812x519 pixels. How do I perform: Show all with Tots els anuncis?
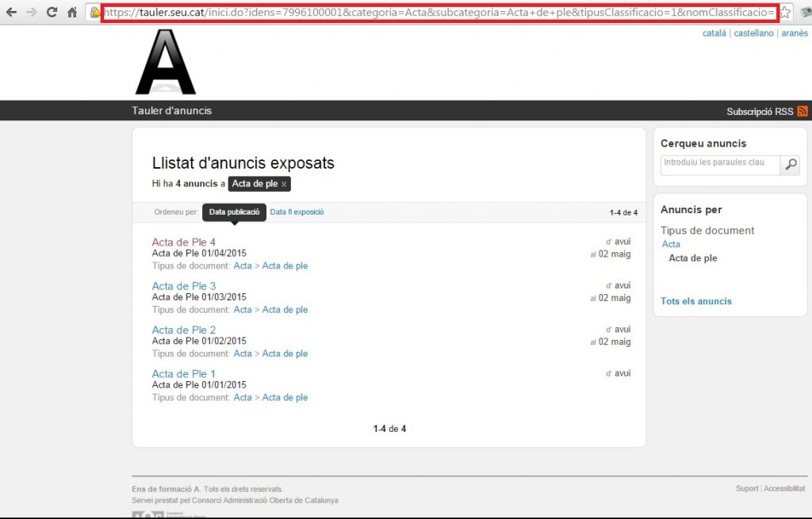tap(695, 301)
